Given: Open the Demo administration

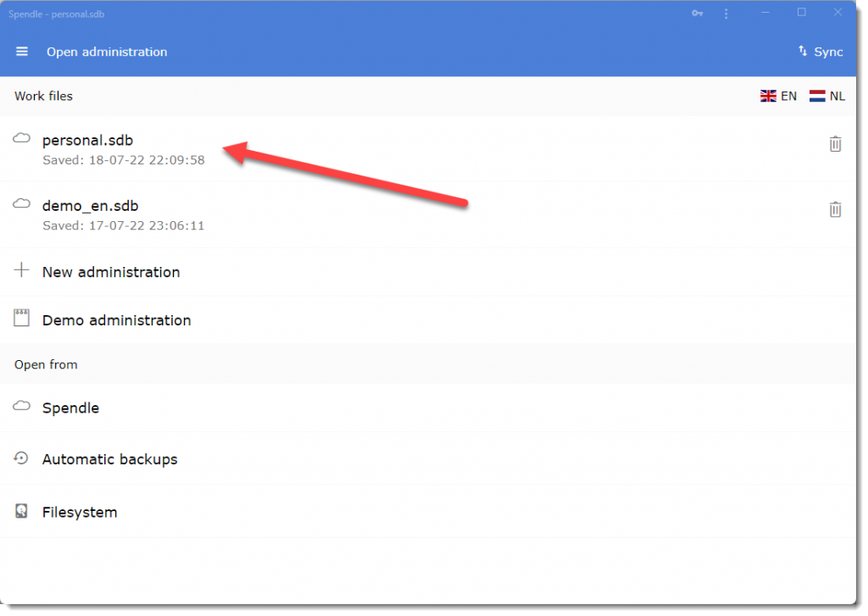Looking at the screenshot, I should click(x=428, y=320).
